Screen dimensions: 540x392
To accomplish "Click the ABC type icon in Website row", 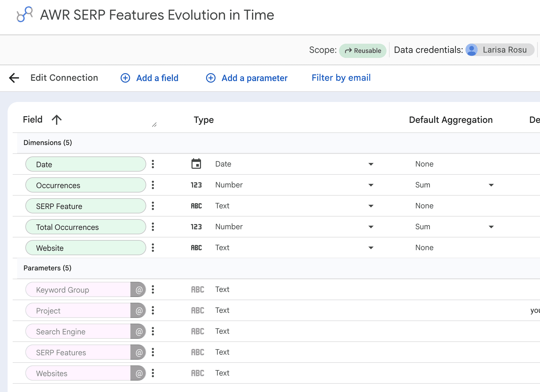I will (x=196, y=248).
